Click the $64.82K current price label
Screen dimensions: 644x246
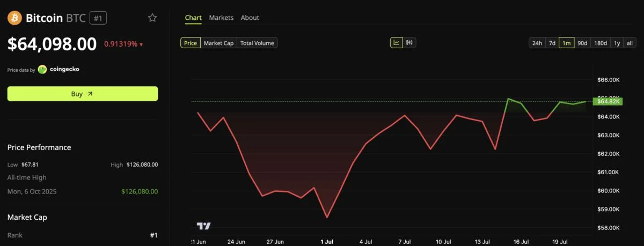click(x=607, y=101)
